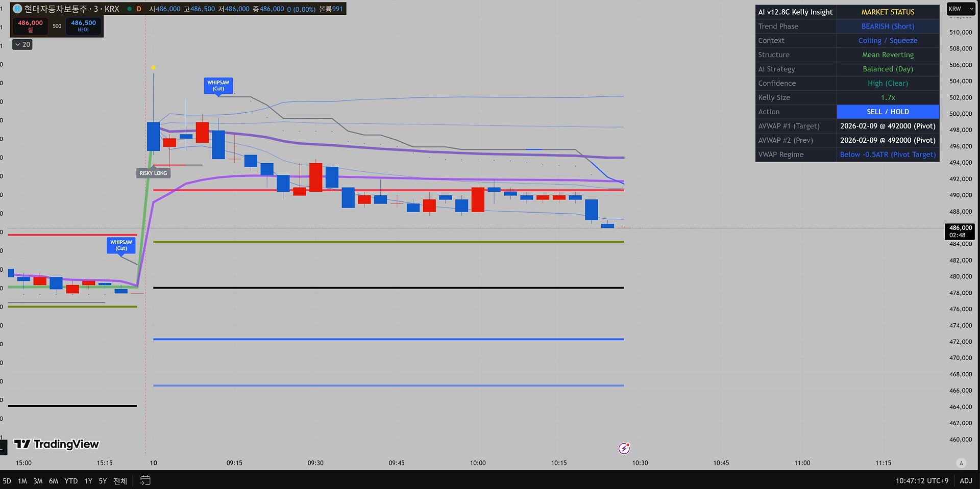
Task: Select the 5D time range
Action: click(x=7, y=481)
